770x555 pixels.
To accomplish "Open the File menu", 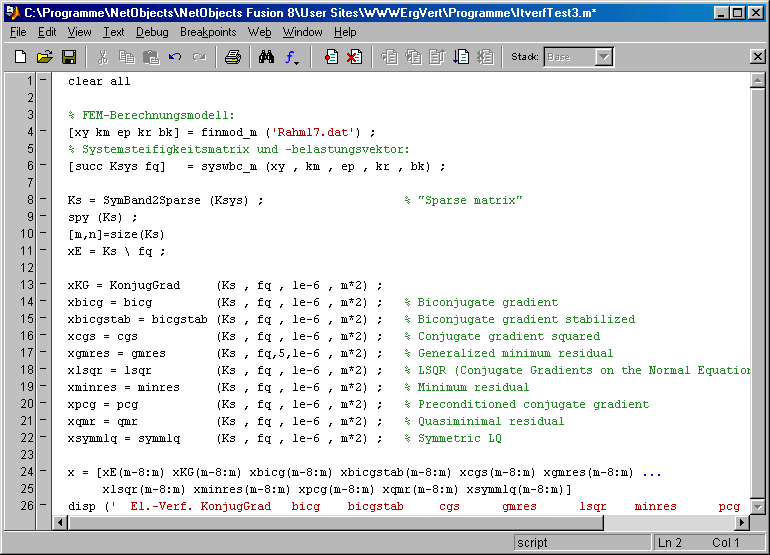I will coord(18,32).
